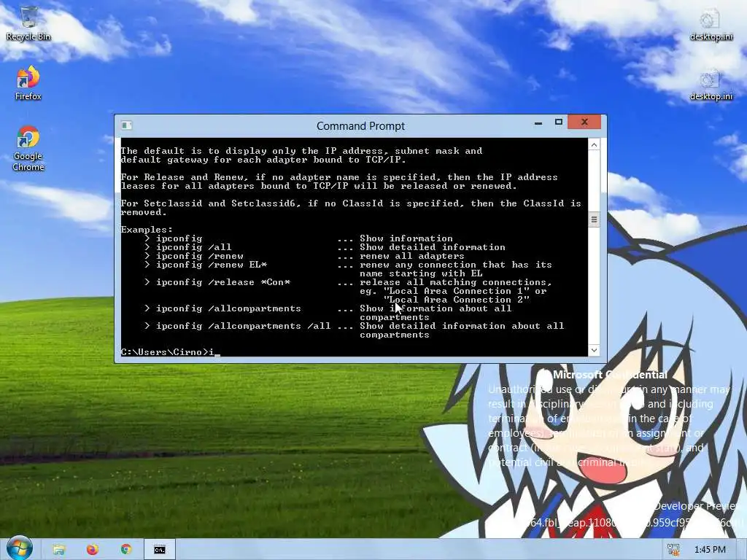Click the console scrollbar thumb

(x=594, y=219)
